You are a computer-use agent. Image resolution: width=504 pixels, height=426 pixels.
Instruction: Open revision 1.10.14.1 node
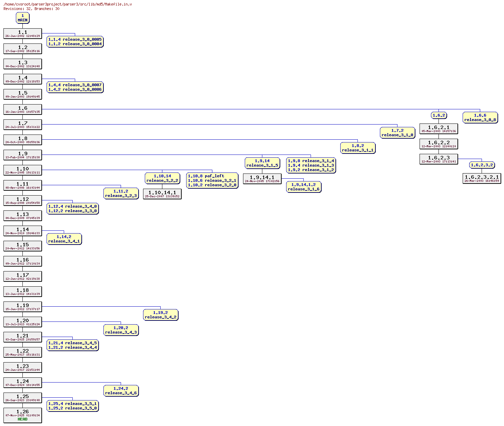(162, 194)
